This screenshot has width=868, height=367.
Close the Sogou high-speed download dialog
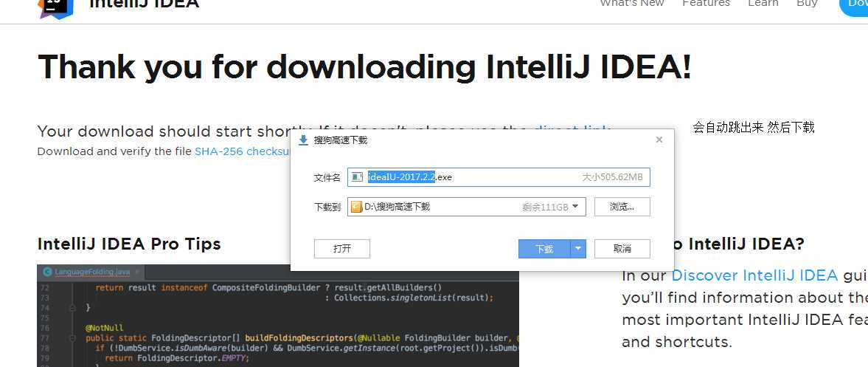659,140
